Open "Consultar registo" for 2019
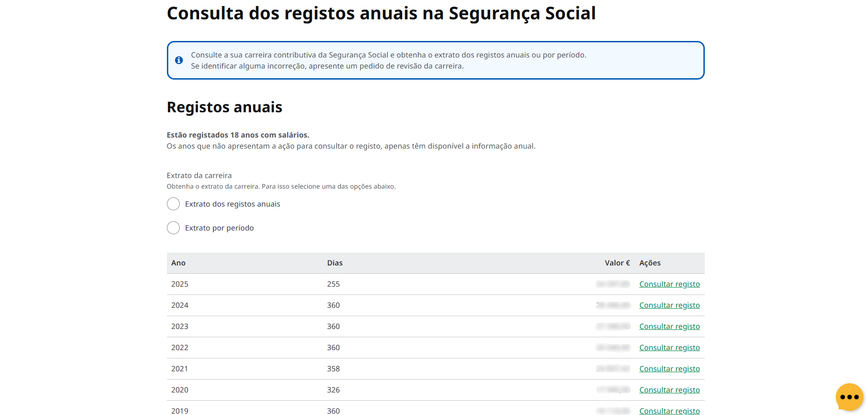Screen dimensions: 868x415 [669, 411]
